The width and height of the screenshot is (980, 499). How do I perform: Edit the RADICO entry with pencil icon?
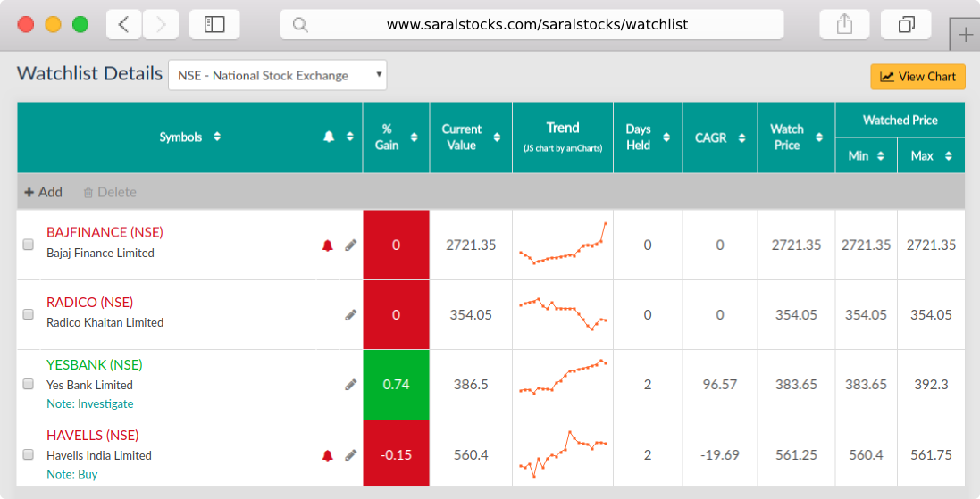[350, 315]
